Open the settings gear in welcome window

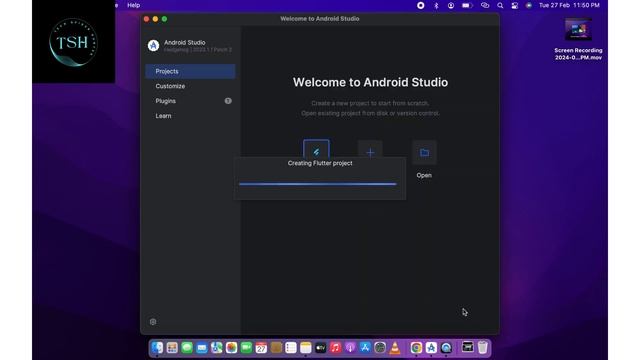point(153,322)
